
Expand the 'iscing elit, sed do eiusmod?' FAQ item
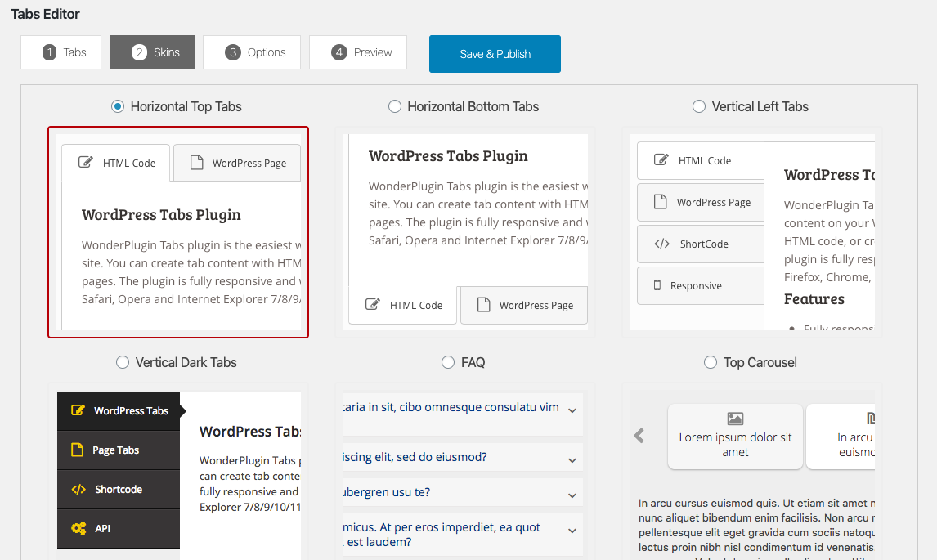(x=572, y=461)
